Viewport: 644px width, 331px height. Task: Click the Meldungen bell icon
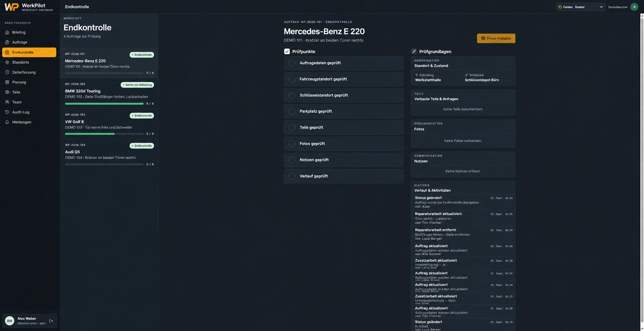(x=7, y=122)
